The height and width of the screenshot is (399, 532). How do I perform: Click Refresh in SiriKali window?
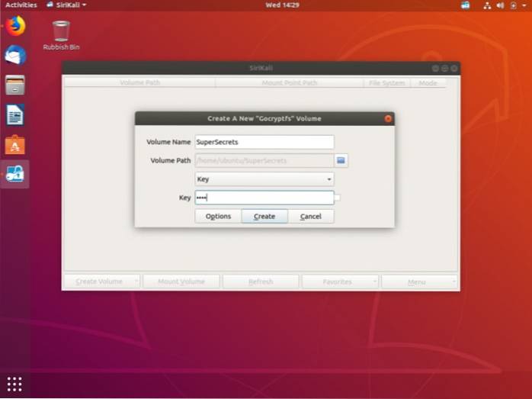coord(261,282)
